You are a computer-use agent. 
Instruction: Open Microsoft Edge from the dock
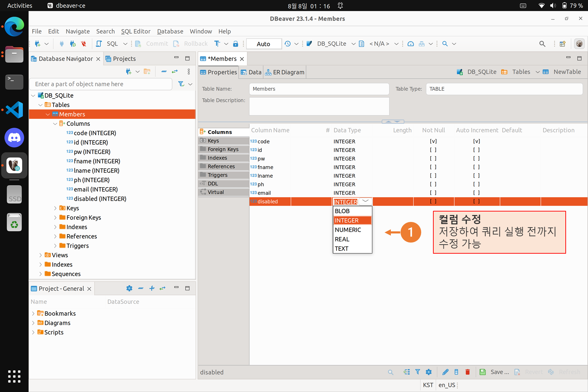tap(14, 26)
